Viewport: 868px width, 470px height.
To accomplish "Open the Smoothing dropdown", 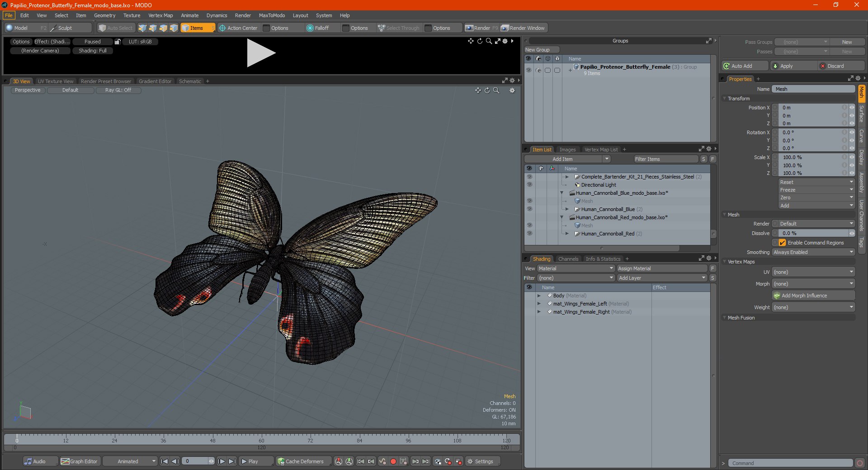I will coord(813,252).
